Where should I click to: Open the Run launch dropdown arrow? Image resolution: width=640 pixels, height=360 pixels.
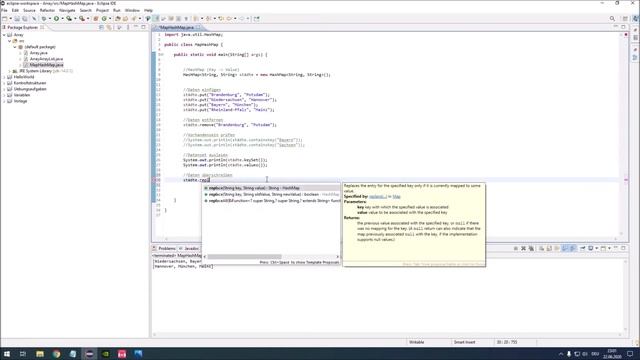(x=62, y=18)
